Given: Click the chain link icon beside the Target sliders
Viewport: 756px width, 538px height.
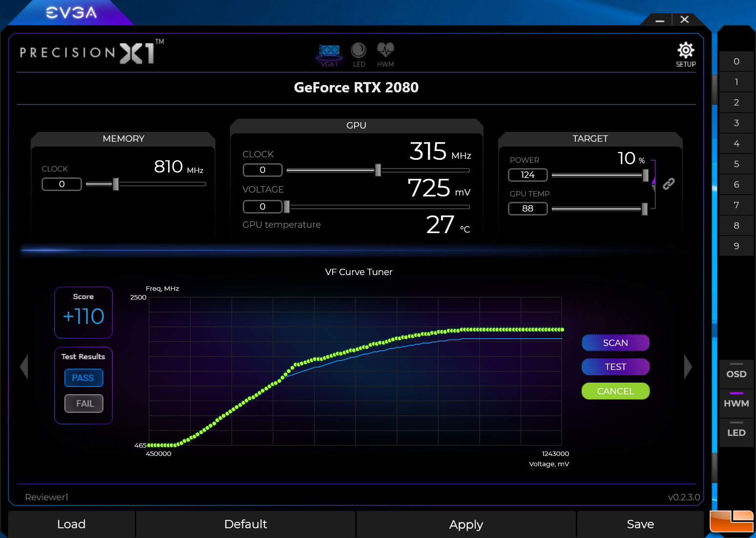Looking at the screenshot, I should coord(669,184).
